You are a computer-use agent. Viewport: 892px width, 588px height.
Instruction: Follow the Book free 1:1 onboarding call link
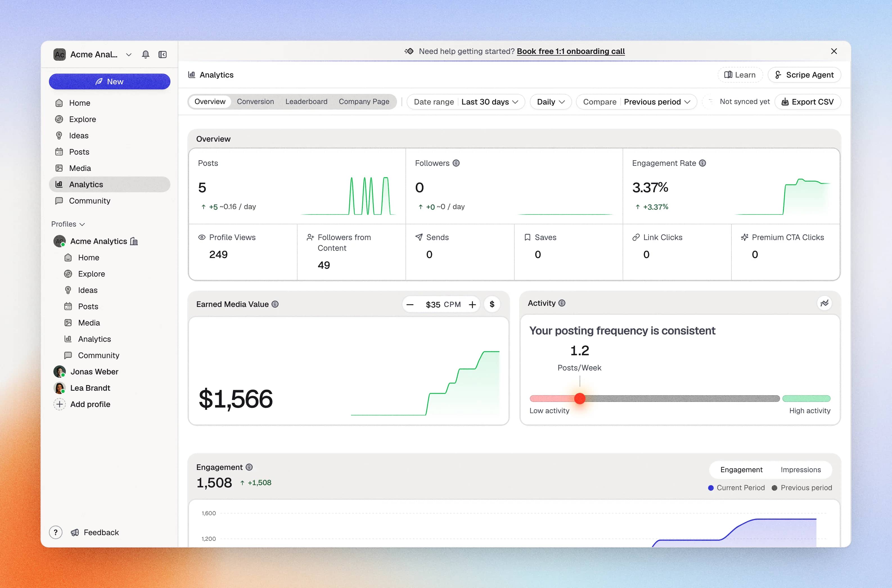pyautogui.click(x=571, y=51)
